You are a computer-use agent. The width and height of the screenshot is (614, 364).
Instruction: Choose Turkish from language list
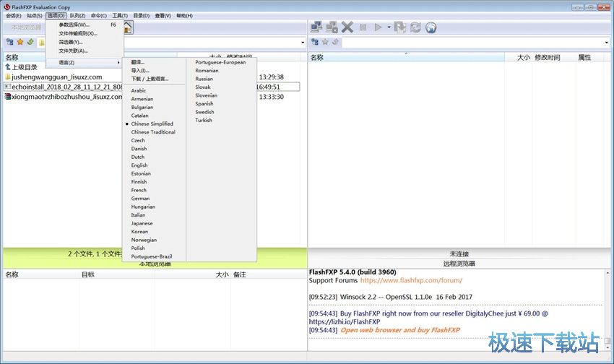point(204,120)
